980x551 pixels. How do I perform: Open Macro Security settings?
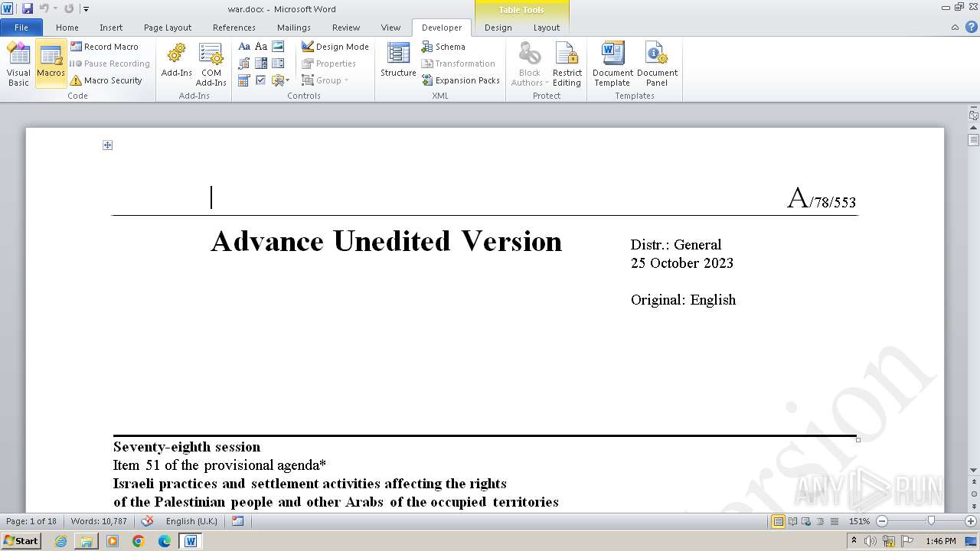click(106, 80)
